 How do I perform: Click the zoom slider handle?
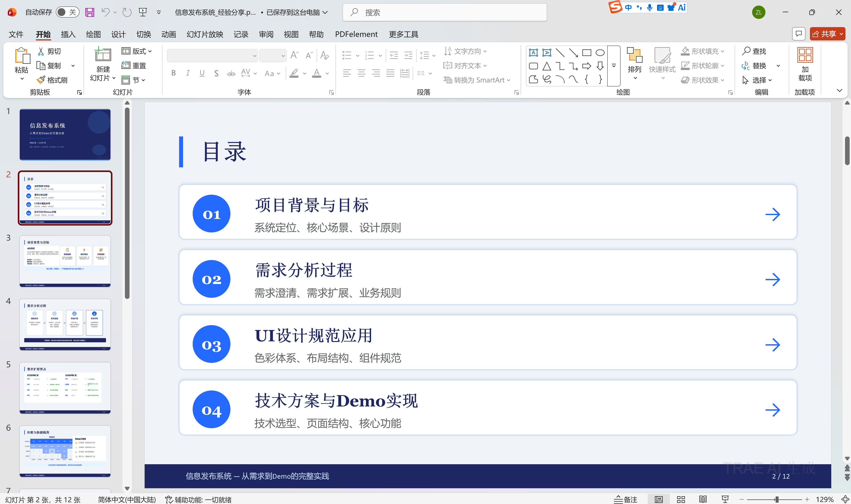777,499
